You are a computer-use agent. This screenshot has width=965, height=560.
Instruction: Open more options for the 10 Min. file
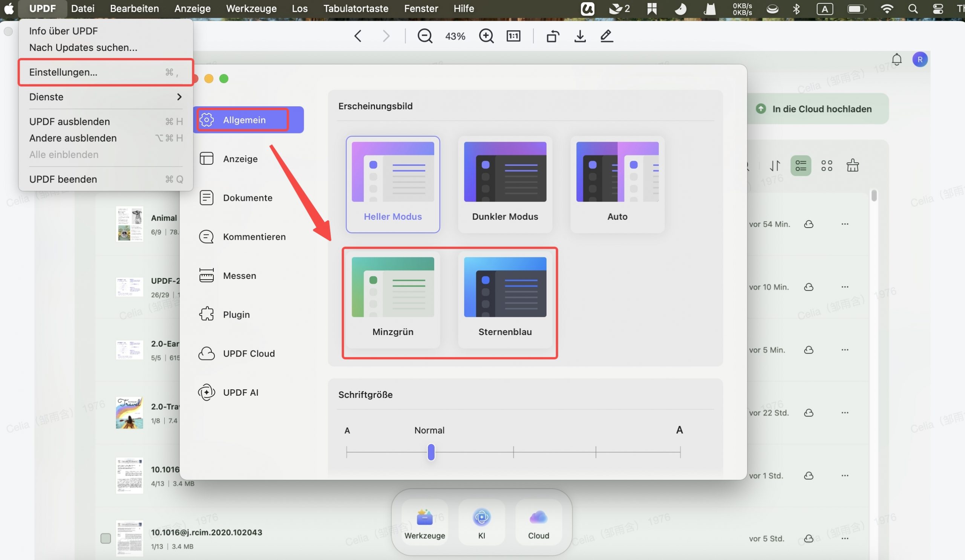845,287
